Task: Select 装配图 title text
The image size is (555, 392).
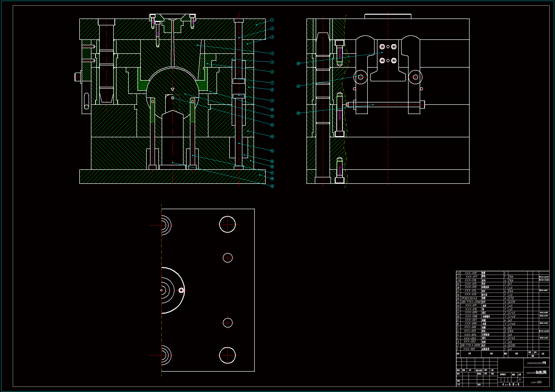Action: [541, 373]
